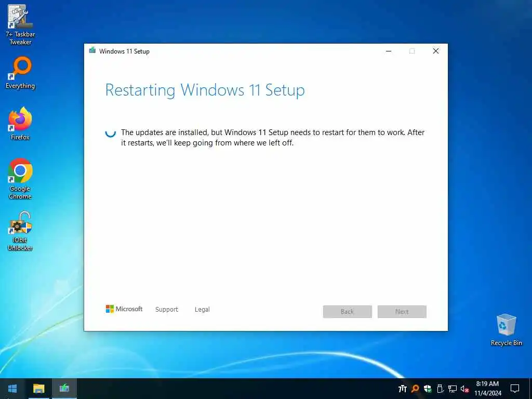Select Windows 11 Setup taskbar button

point(64,389)
